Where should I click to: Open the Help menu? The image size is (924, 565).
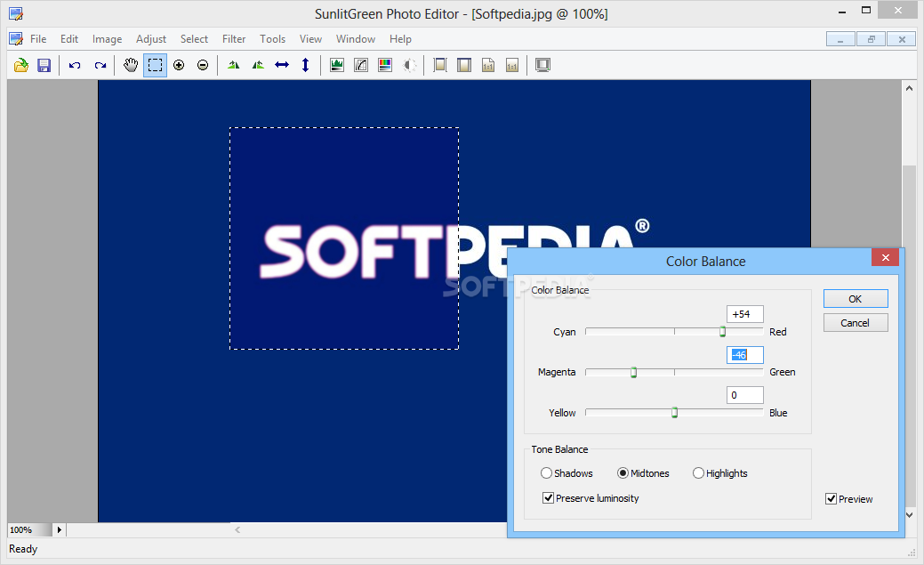[400, 39]
